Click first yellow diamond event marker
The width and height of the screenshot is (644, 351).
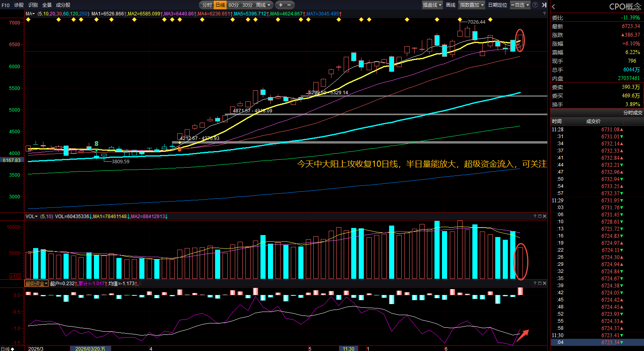[x=28, y=19]
